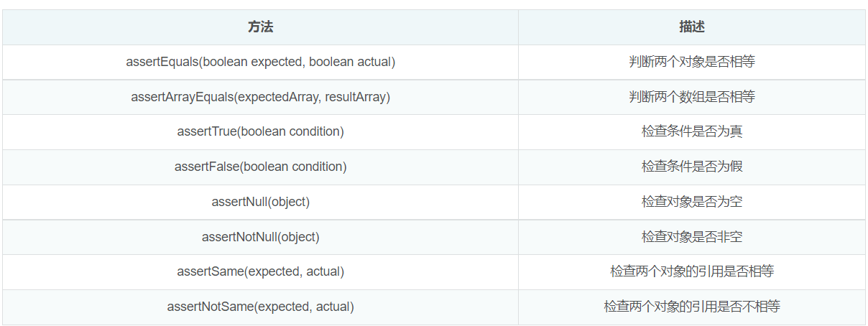Click the 方法 column header
Viewport: 868px width, 326px height.
(260, 27)
